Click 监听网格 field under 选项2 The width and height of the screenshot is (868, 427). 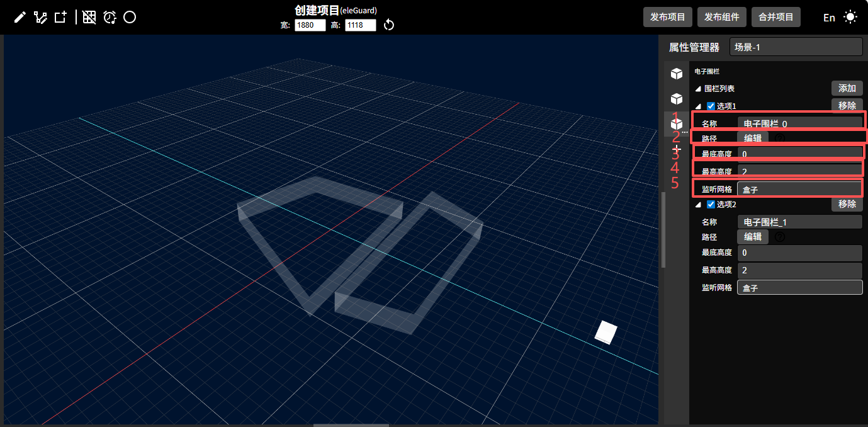pyautogui.click(x=799, y=287)
